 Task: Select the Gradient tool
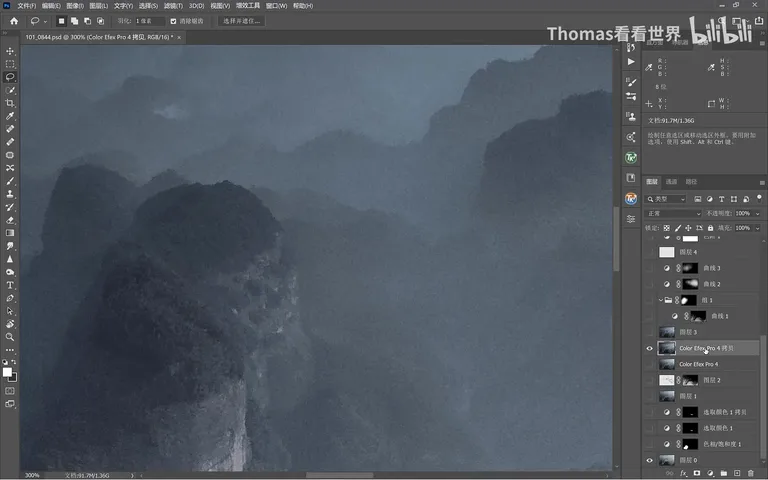[x=10, y=233]
